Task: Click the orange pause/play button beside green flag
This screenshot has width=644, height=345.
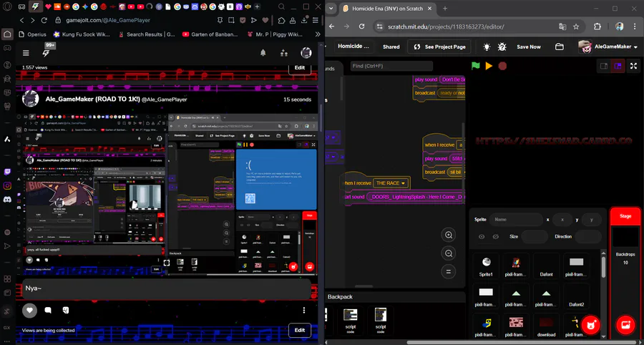Action: (x=489, y=66)
